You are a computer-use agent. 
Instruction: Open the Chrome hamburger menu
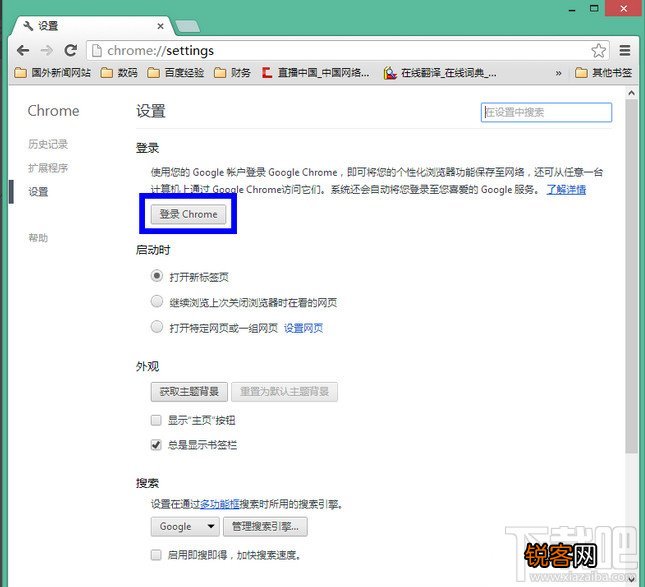coord(625,51)
